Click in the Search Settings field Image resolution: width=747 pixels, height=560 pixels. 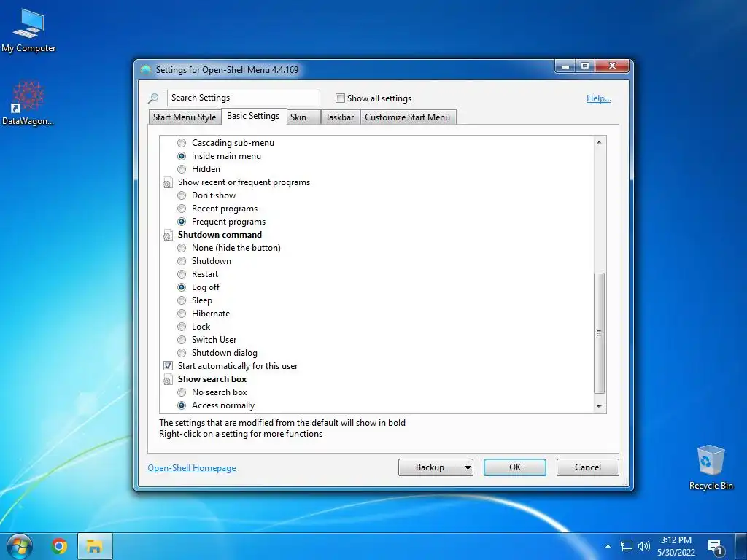[244, 98]
